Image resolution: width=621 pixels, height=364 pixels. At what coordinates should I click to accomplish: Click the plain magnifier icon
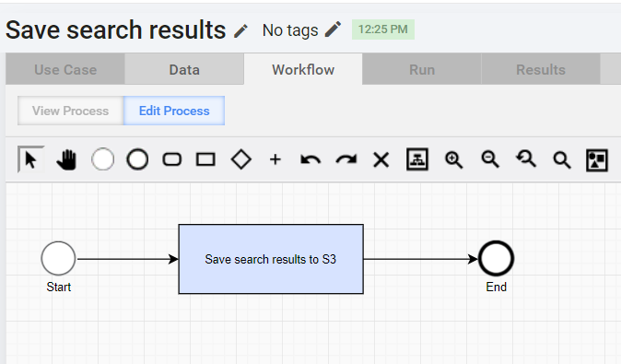pyautogui.click(x=562, y=159)
